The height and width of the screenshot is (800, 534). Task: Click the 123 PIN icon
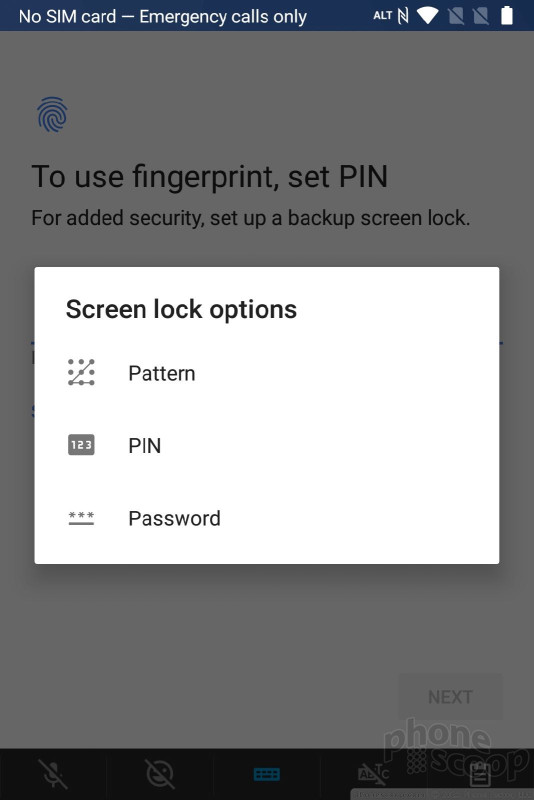pos(81,445)
